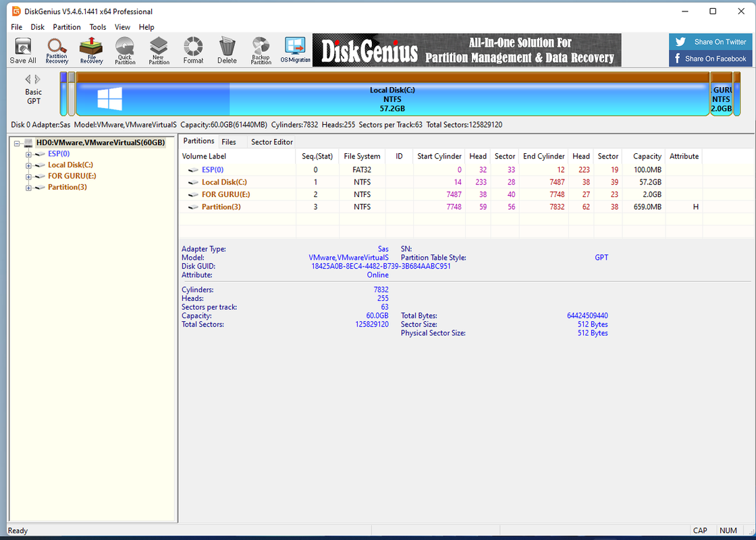756x540 pixels.
Task: Select HD0:VMware,VMwareVirtualS(60GB) in tree
Action: [101, 142]
